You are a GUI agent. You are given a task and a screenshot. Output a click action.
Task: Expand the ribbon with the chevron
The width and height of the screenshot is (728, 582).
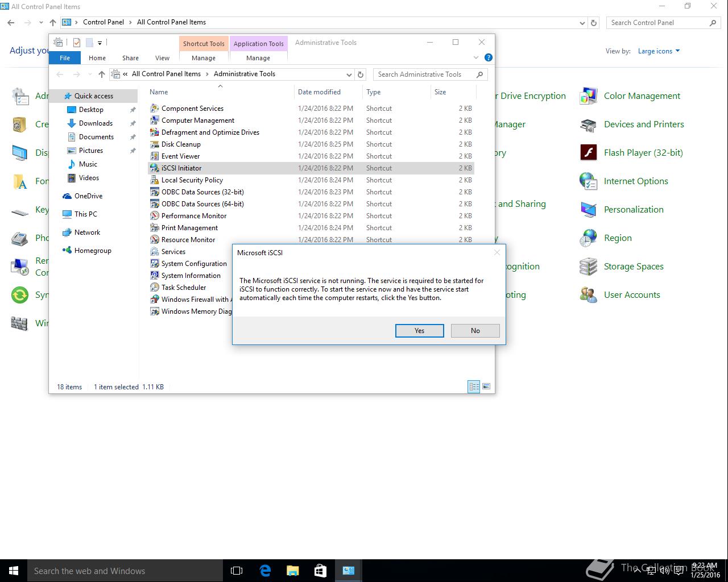(476, 57)
